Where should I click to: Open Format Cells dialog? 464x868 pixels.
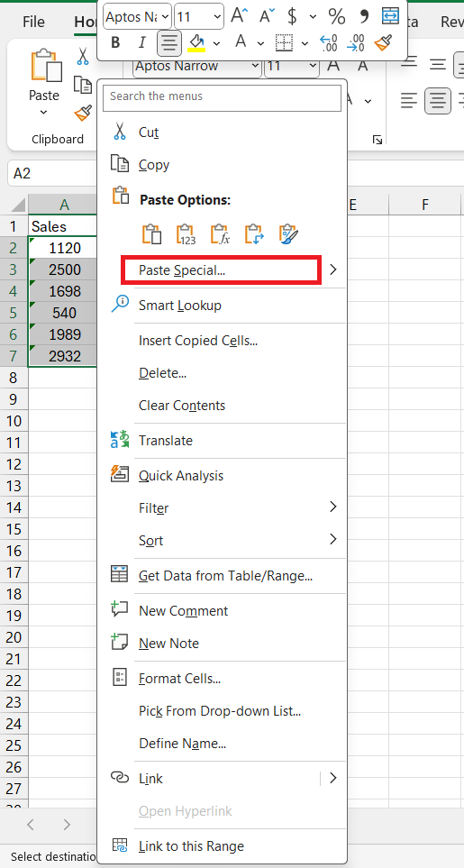tap(179, 678)
